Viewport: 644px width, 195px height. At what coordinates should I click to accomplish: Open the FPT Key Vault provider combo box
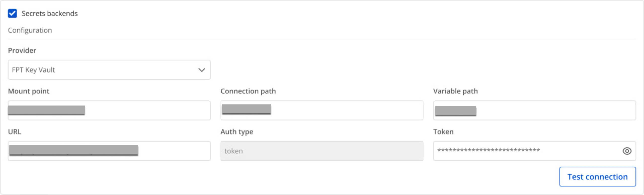click(109, 70)
